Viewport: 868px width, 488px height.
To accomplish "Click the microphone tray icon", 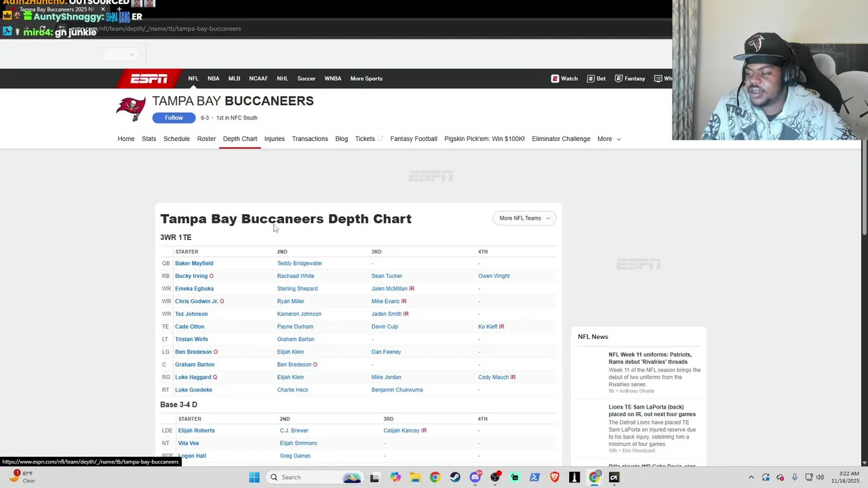I will 795,477.
